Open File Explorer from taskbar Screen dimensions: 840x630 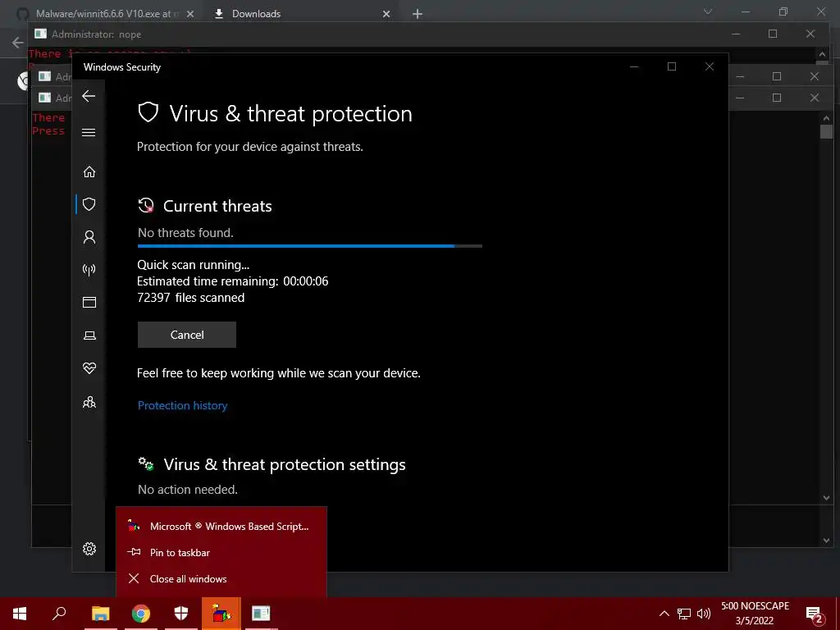pyautogui.click(x=100, y=614)
